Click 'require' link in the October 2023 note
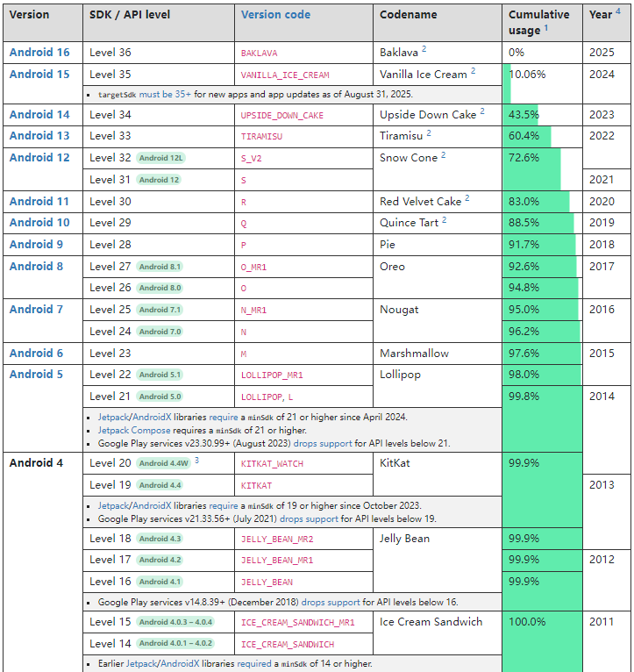 pos(224,505)
